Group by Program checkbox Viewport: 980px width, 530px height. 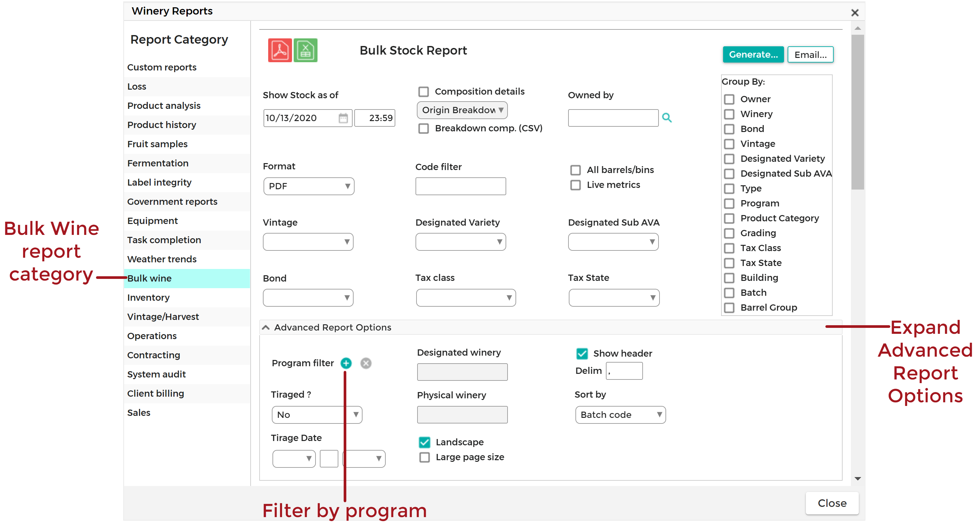click(x=729, y=203)
